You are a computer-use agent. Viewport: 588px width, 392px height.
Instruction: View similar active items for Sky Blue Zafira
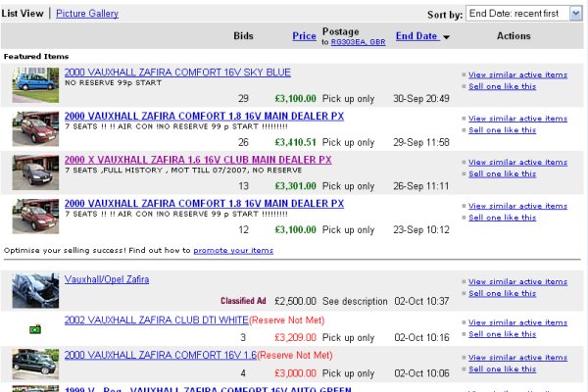pyautogui.click(x=517, y=74)
